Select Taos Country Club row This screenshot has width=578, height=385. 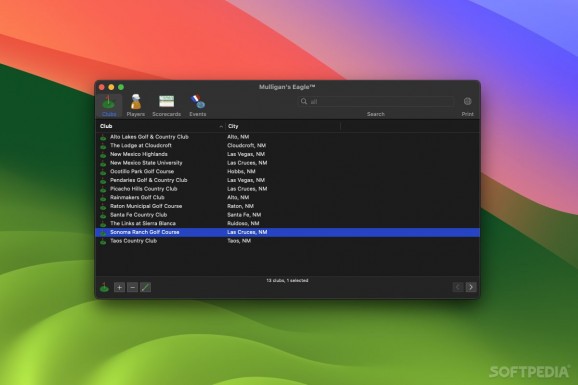[x=288, y=241]
